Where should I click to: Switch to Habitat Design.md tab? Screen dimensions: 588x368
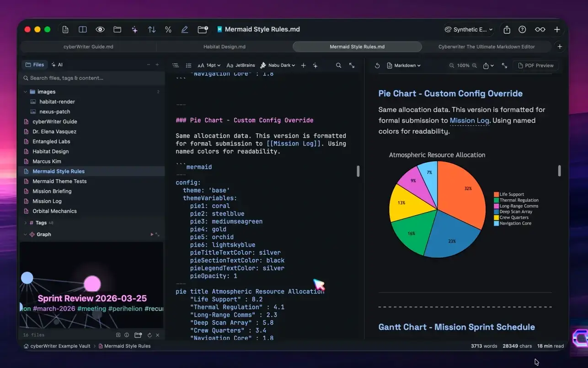[x=225, y=47]
